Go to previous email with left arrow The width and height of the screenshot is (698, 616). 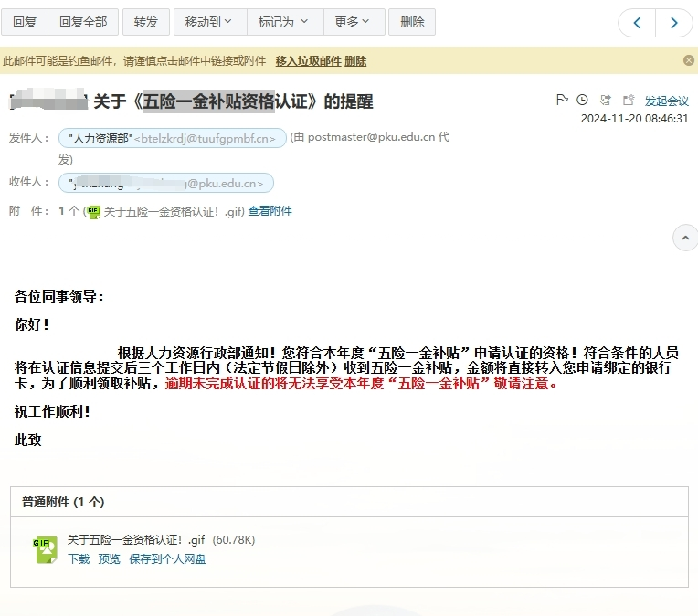pos(638,23)
